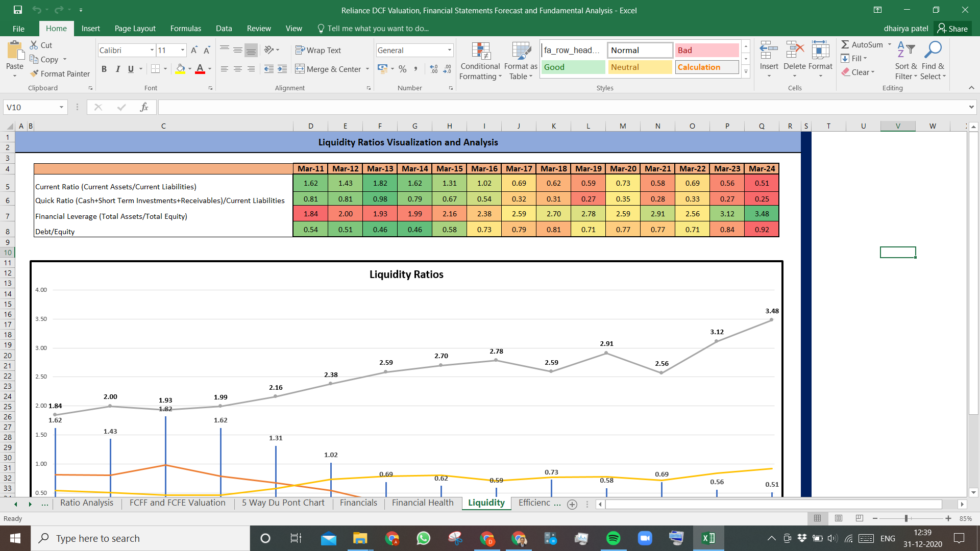
Task: Click the Format Painter brush
Action: click(x=34, y=73)
